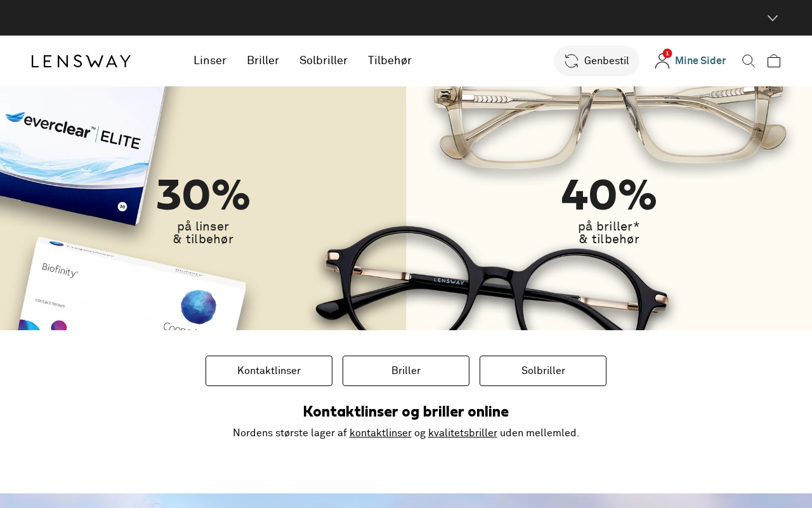
Task: Select the Kontaktlinser button
Action: tap(269, 371)
